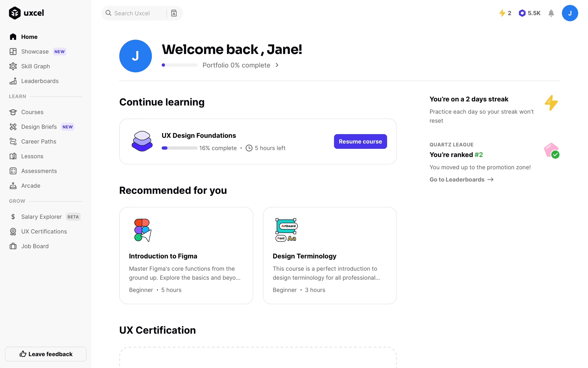Open the Showcase menu label
588x368 pixels.
pos(35,52)
